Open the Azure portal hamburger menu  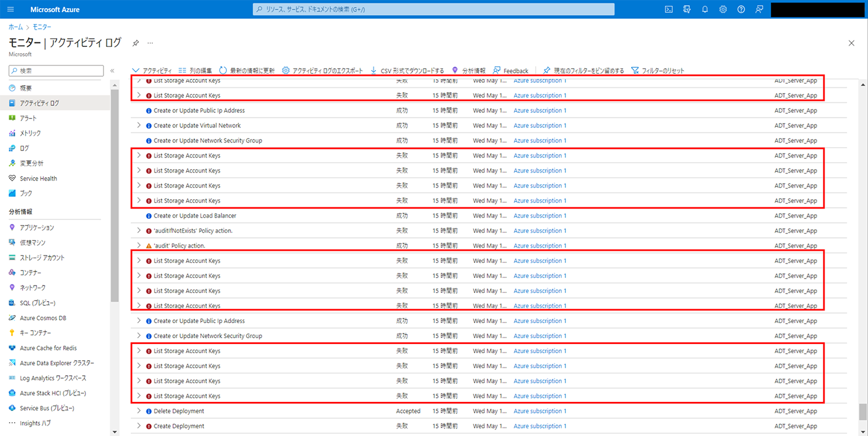(x=11, y=9)
